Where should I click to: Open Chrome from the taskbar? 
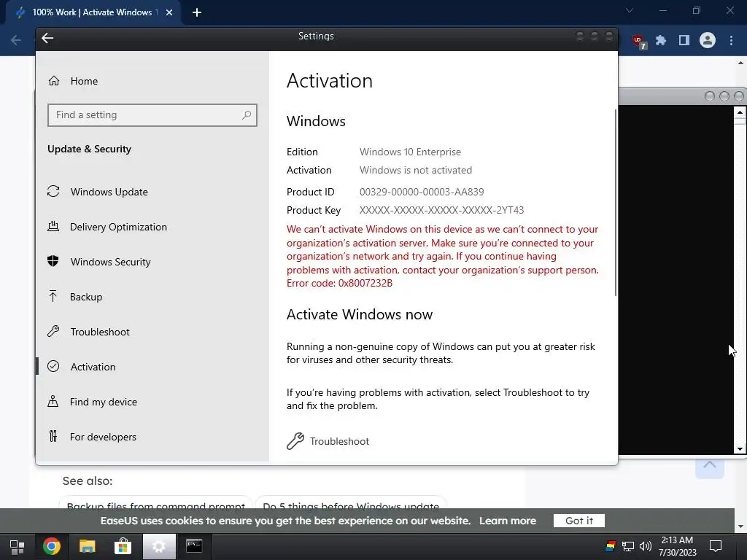[52, 546]
